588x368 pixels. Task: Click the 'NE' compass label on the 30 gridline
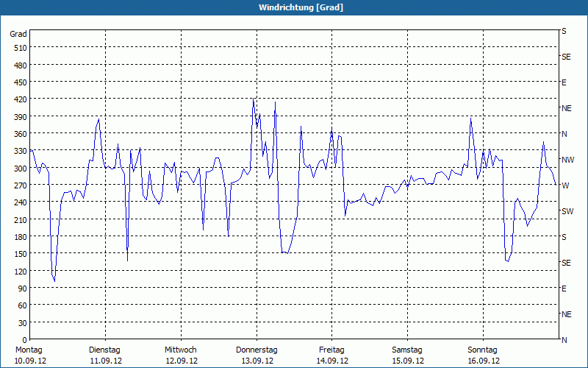coord(566,314)
